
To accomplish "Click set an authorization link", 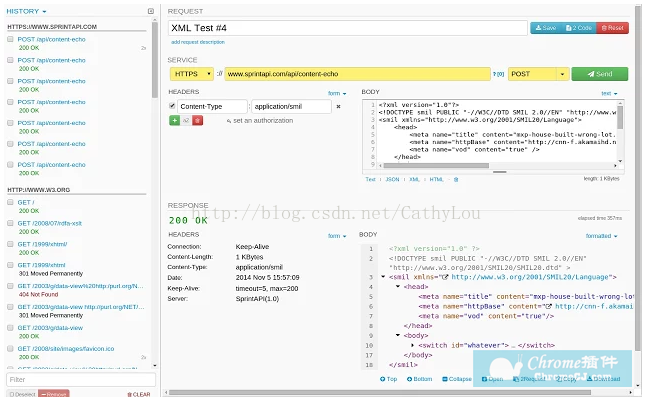I will [260, 120].
